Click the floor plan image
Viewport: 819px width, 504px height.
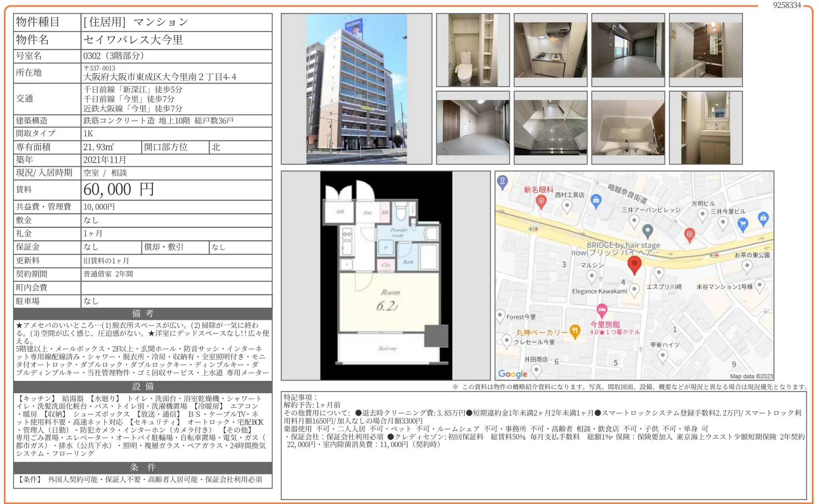(386, 276)
